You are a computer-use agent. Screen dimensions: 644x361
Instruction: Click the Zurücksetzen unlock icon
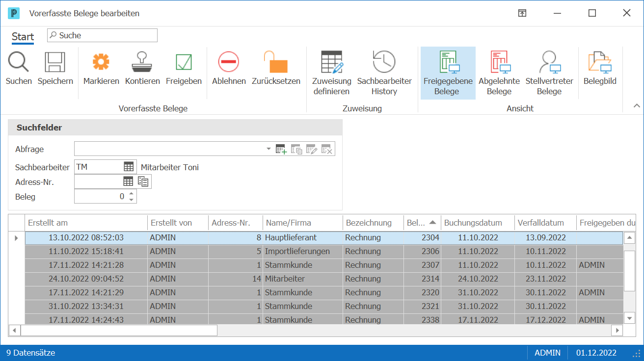[276, 62]
